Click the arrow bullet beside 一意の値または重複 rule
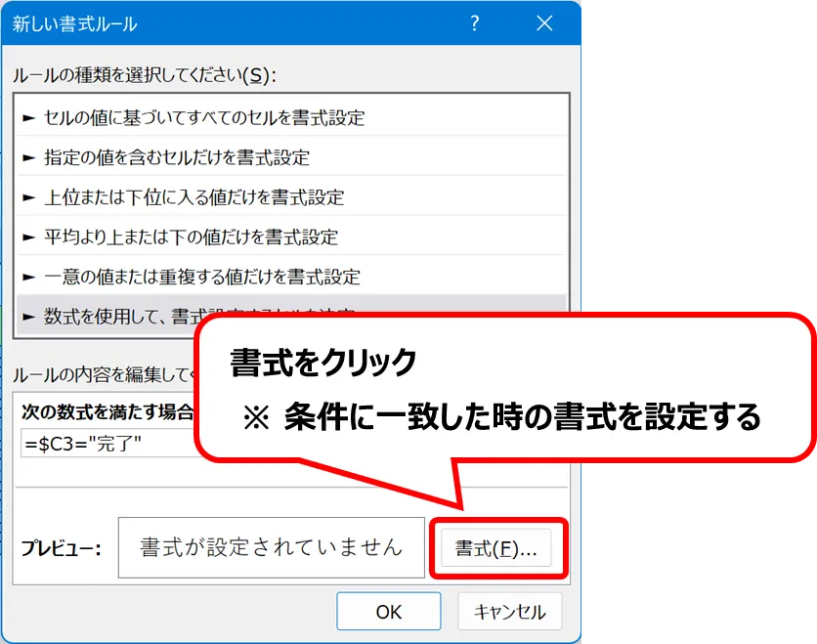This screenshot has width=817, height=644. (28, 277)
